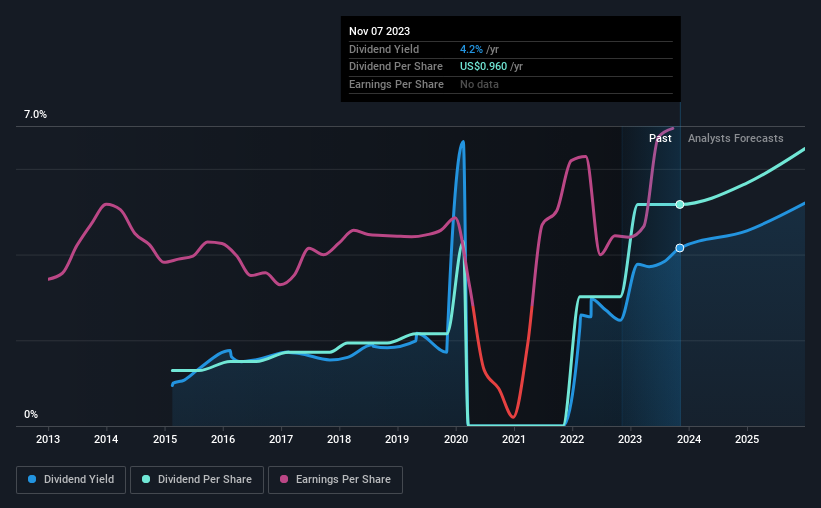
Task: Click the 2013 year axis label
Action: [49, 439]
